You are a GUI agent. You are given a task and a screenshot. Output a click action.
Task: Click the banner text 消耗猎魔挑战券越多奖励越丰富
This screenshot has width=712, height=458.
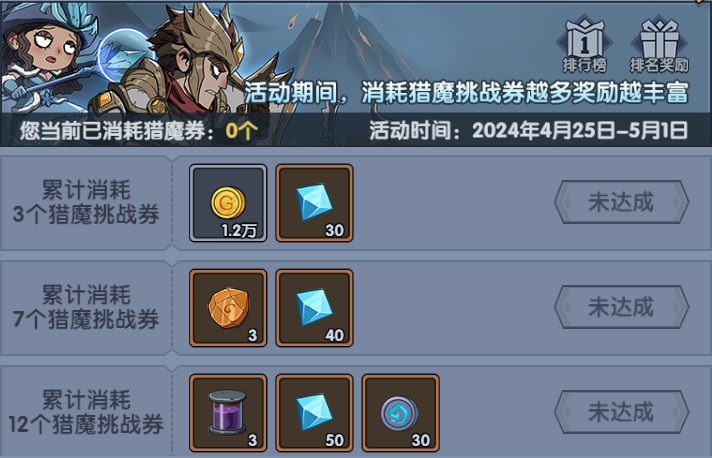point(525,93)
